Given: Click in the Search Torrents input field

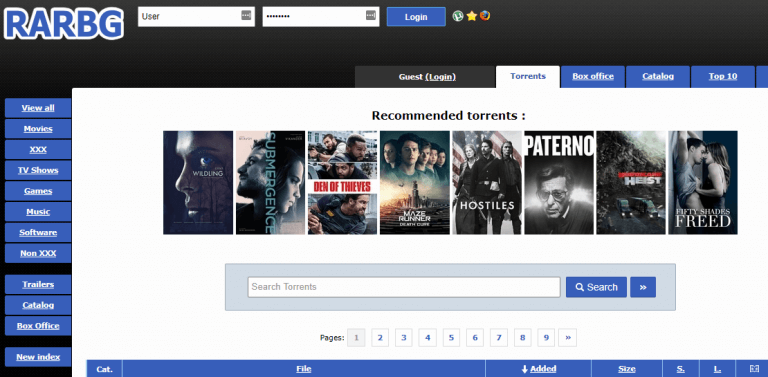Looking at the screenshot, I should (404, 287).
